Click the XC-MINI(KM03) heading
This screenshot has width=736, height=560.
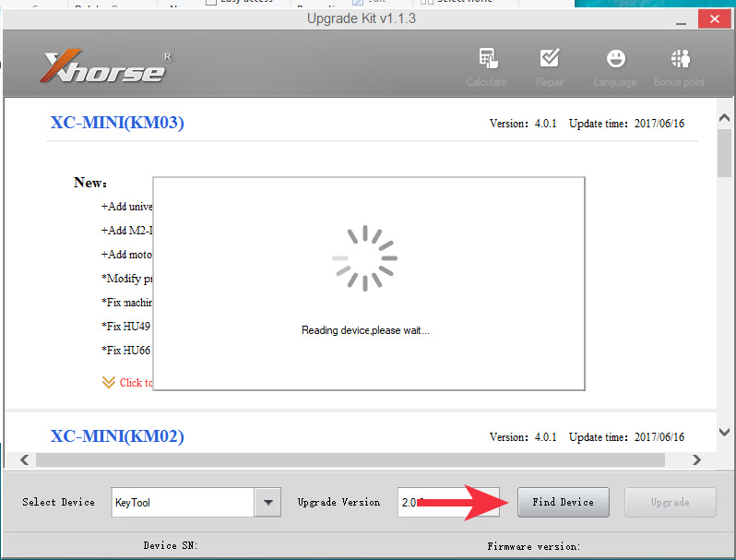pos(117,123)
